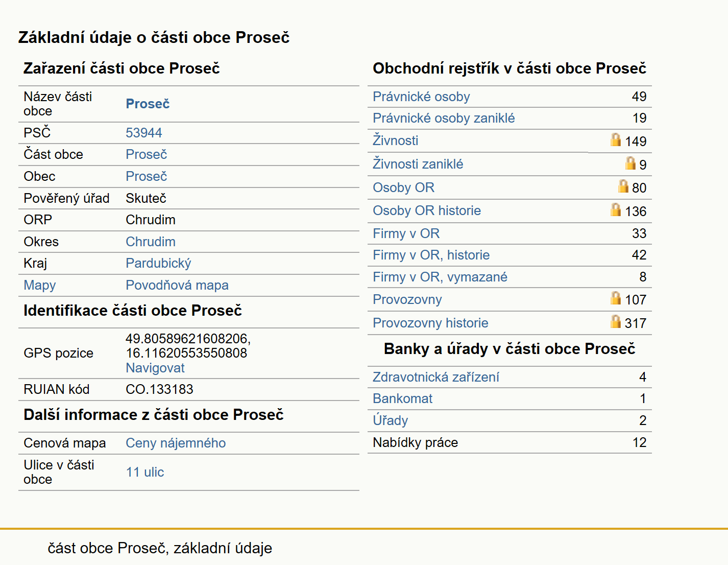Screen dimensions: 728x565
Task: Open Zdravotnická zařízení listing
Action: pyautogui.click(x=436, y=377)
